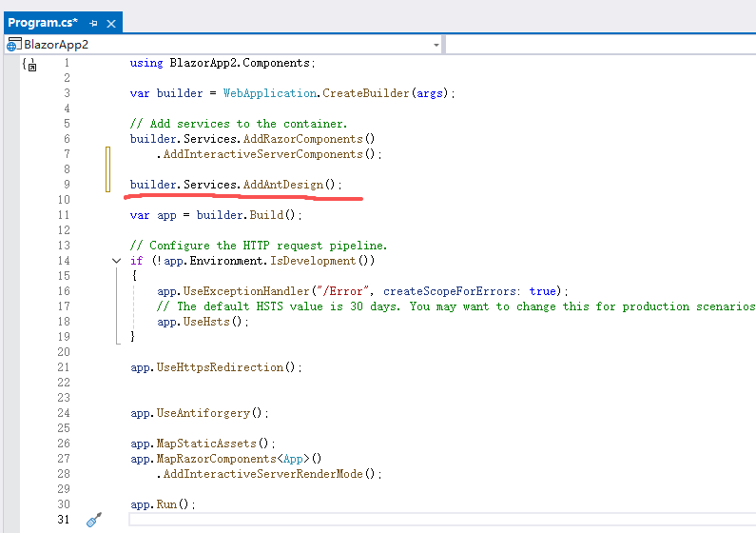
Task: Click 'AddInteractiveServerComponents' on line 7
Action: pyautogui.click(x=262, y=154)
